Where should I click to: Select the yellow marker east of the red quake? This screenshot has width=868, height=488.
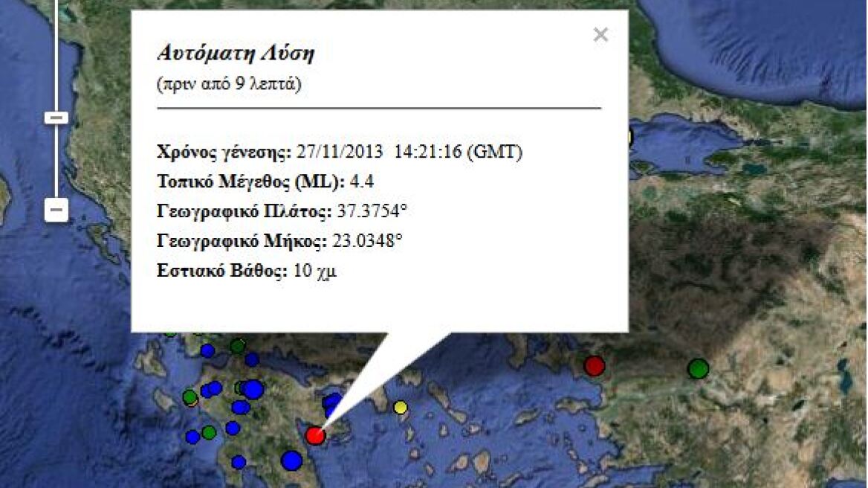pos(400,408)
